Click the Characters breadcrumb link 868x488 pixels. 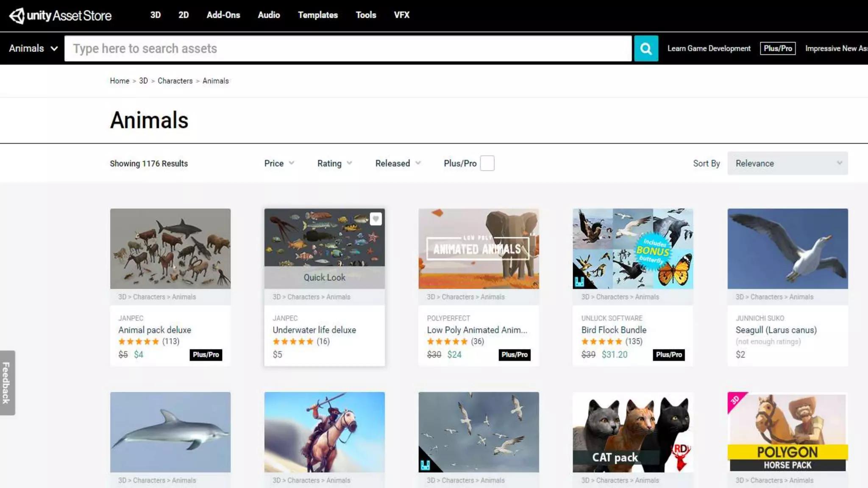pos(175,81)
